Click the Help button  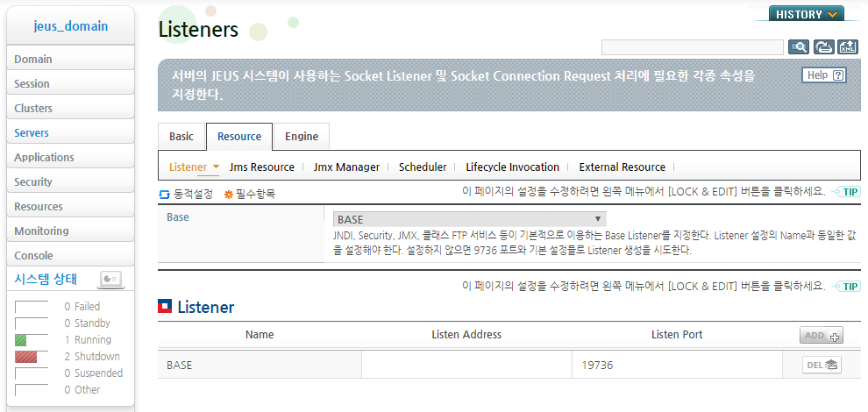coord(823,75)
